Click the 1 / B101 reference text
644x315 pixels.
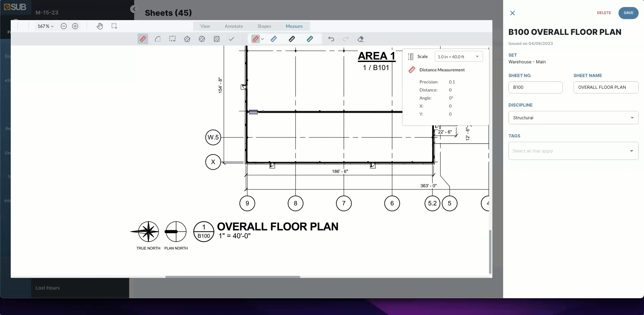pos(376,68)
